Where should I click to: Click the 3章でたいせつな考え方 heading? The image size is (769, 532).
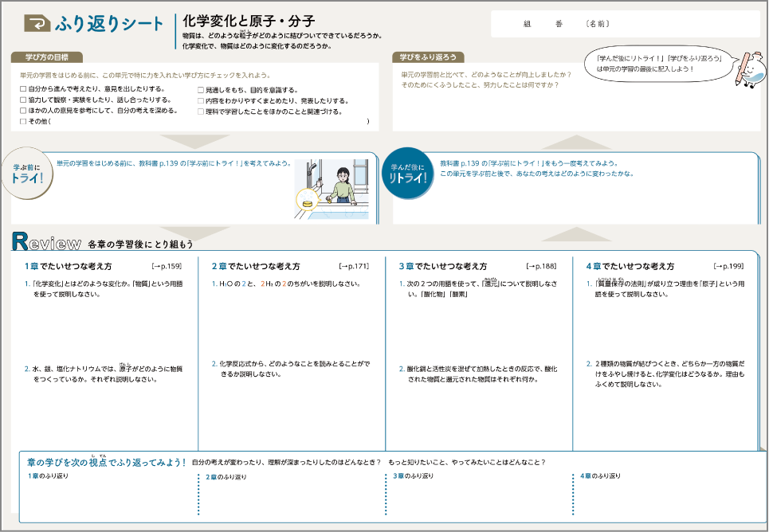click(442, 266)
